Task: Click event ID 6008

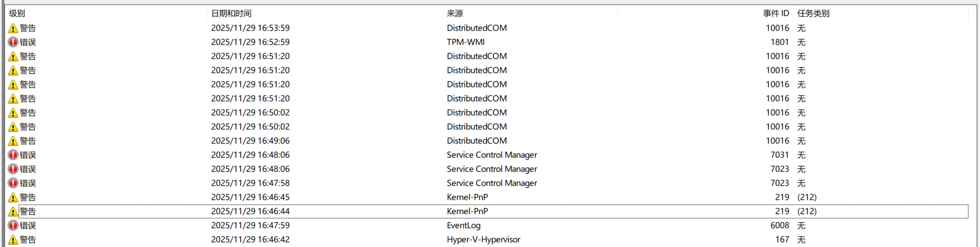Action: [x=780, y=226]
